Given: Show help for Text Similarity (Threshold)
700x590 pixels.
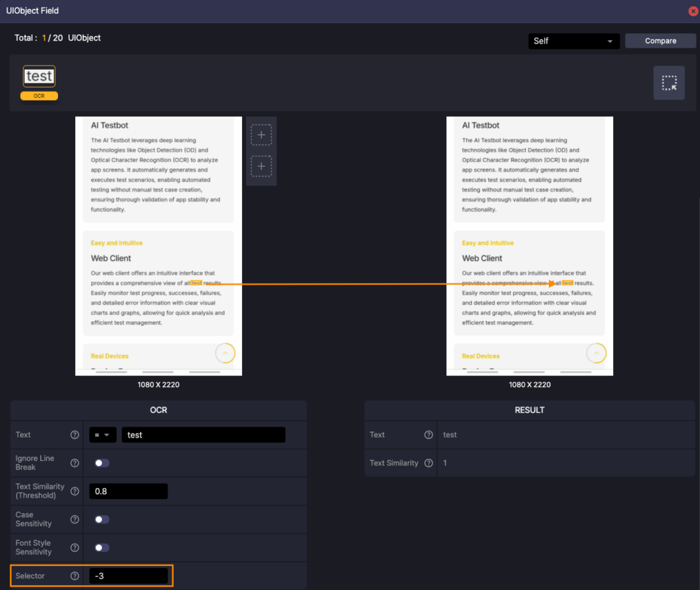Looking at the screenshot, I should (x=75, y=491).
